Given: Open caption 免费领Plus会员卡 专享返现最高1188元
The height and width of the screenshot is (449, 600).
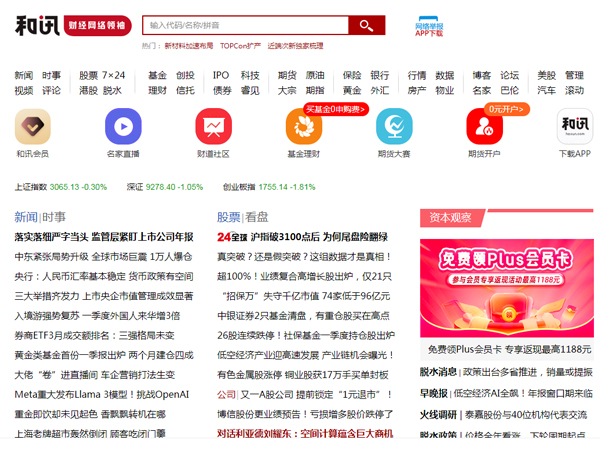Looking at the screenshot, I should point(510,349).
